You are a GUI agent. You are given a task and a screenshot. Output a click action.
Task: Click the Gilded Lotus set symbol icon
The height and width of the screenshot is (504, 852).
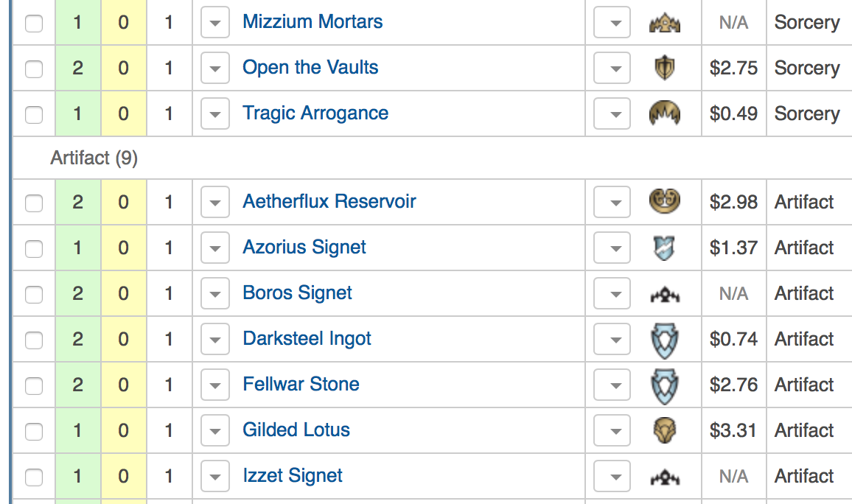[x=664, y=430]
